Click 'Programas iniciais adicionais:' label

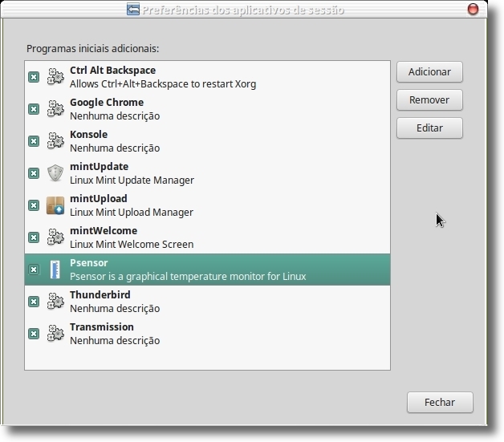[x=92, y=49]
